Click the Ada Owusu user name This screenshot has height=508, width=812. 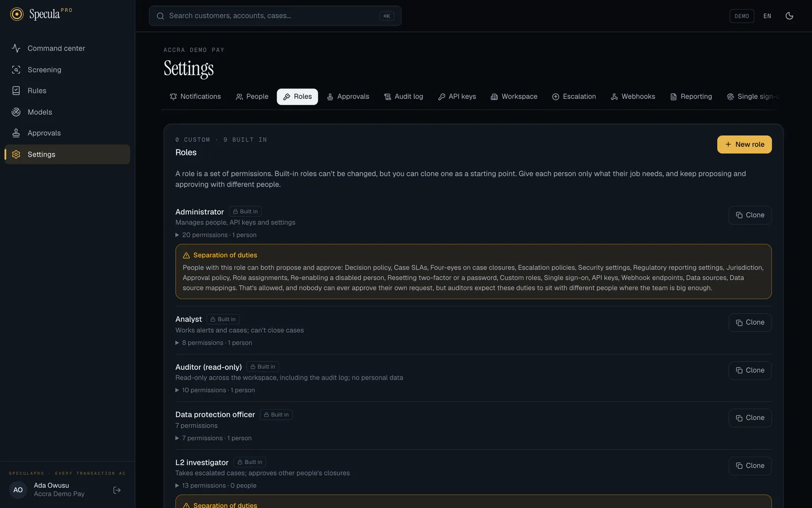pyautogui.click(x=51, y=486)
